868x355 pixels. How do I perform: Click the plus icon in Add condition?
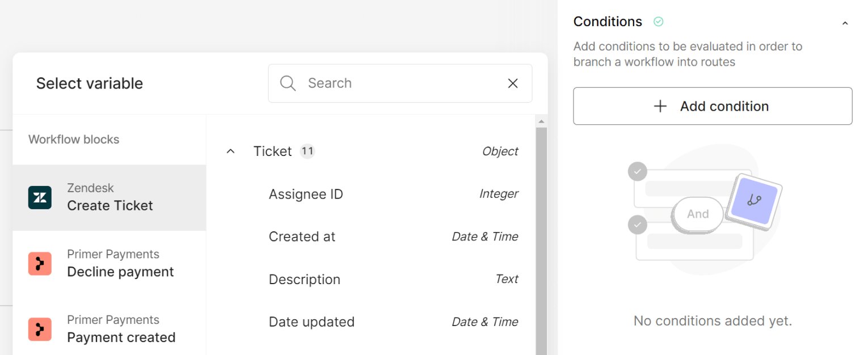point(660,106)
